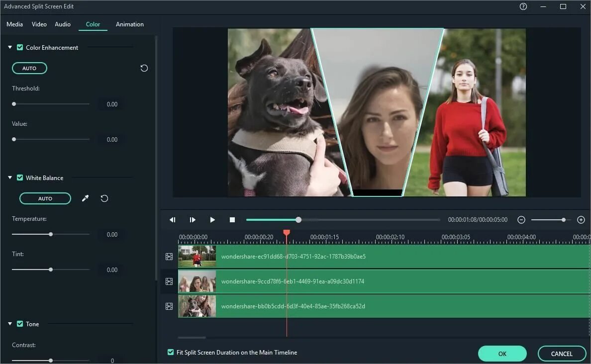Select the dog clip thumbnail

pyautogui.click(x=197, y=306)
